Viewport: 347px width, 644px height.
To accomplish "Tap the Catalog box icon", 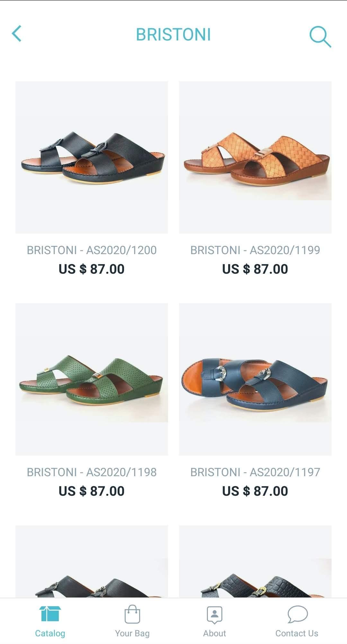I will (50, 614).
